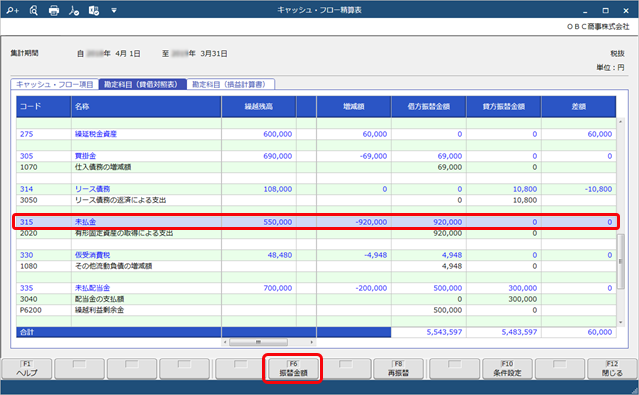This screenshot has height=395, width=639.
Task: Select 有形固定資産の取得による支出 row
Action: click(316, 233)
